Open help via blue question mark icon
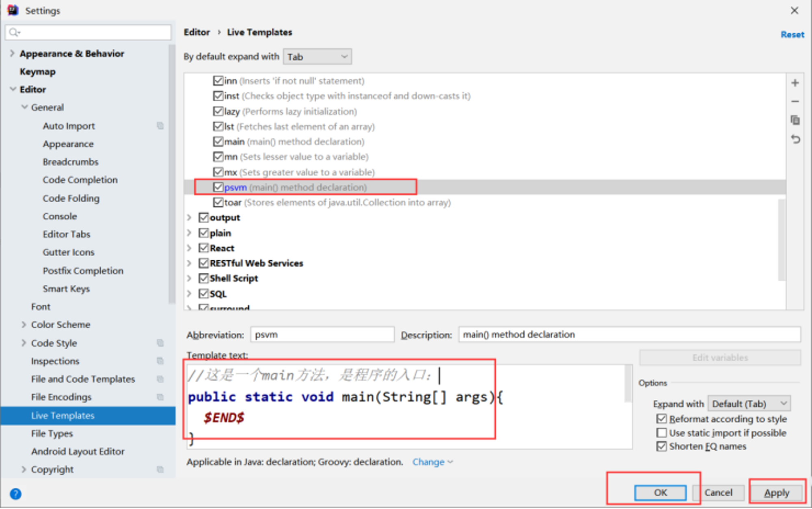 (15, 494)
